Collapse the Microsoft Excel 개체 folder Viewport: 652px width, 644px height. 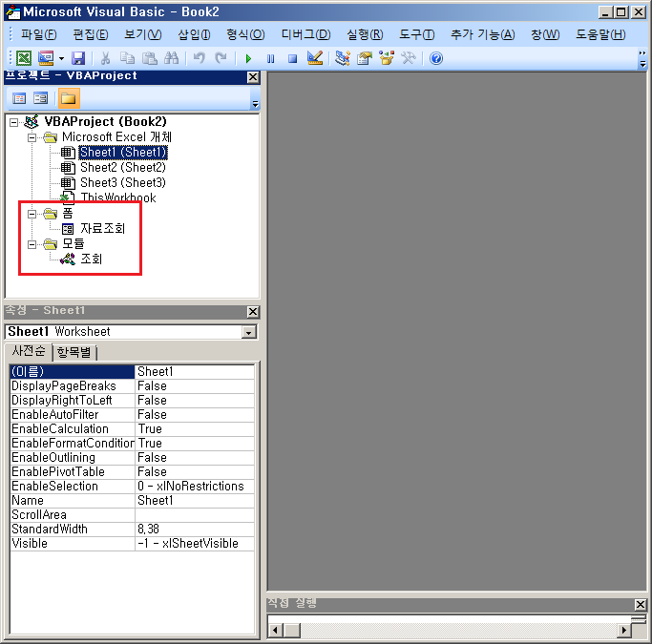pyautogui.click(x=32, y=137)
